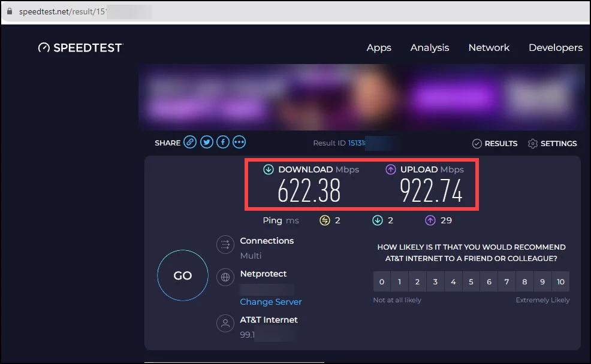The image size is (591, 364).
Task: Click the AT&T Internet provider name
Action: [x=269, y=320]
